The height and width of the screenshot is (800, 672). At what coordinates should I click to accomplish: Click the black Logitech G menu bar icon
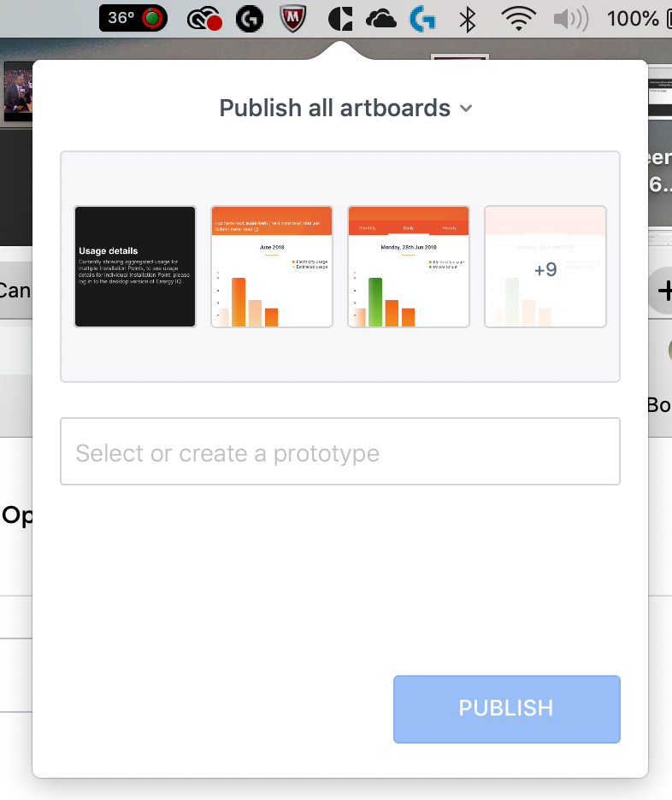pyautogui.click(x=249, y=19)
